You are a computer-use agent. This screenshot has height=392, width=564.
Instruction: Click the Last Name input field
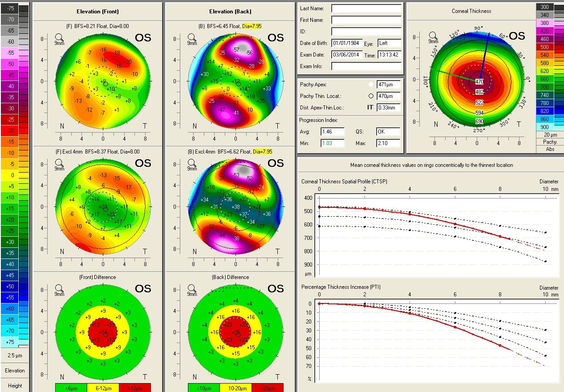[x=366, y=8]
